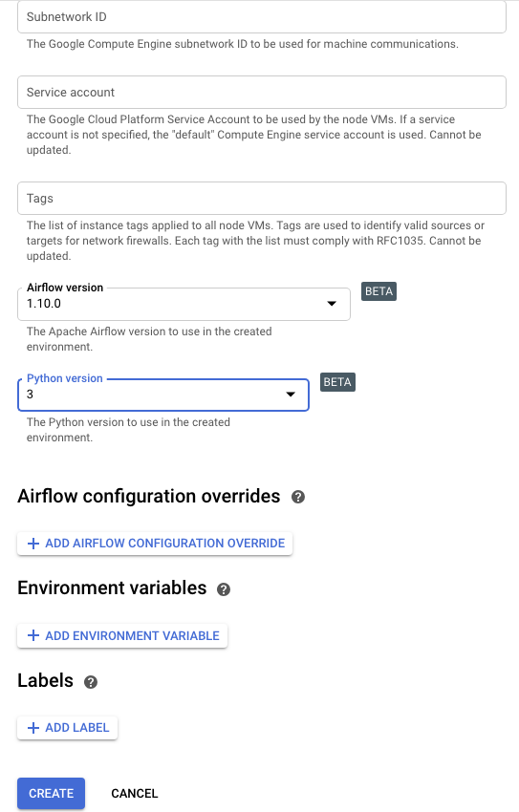Click Add Airflow Configuration Override button
This screenshot has height=812, width=519.
[155, 544]
